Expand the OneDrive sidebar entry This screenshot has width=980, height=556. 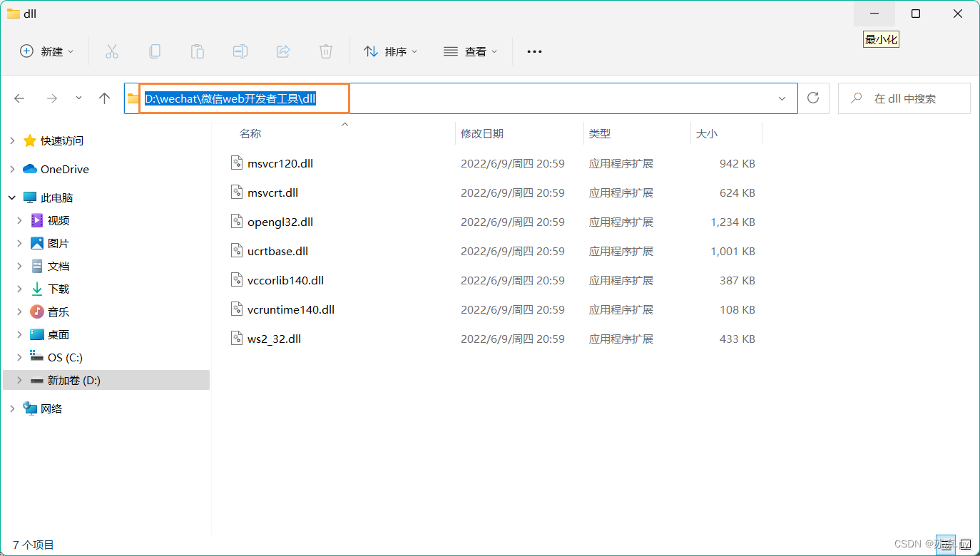(x=13, y=169)
